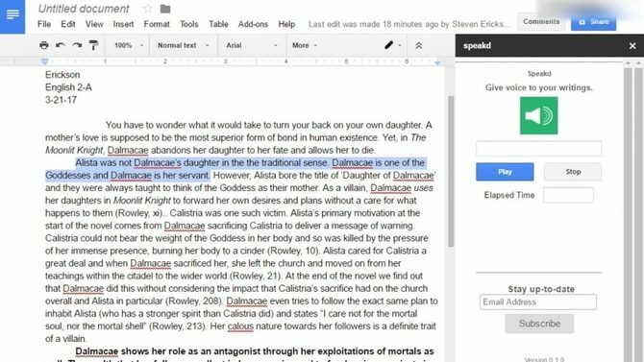The width and height of the screenshot is (644, 362).
Task: Hide the menus with the double-chevron icon
Action: pyautogui.click(x=418, y=45)
